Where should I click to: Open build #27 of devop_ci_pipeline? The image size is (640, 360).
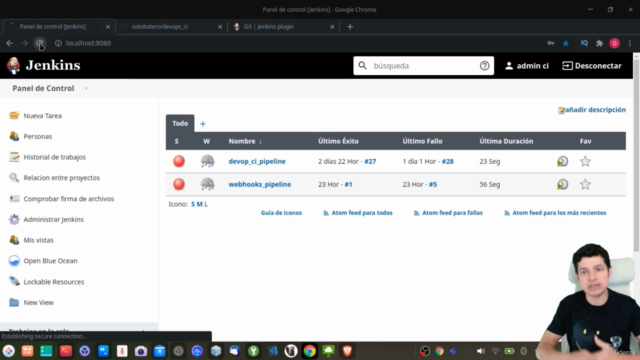tap(370, 161)
